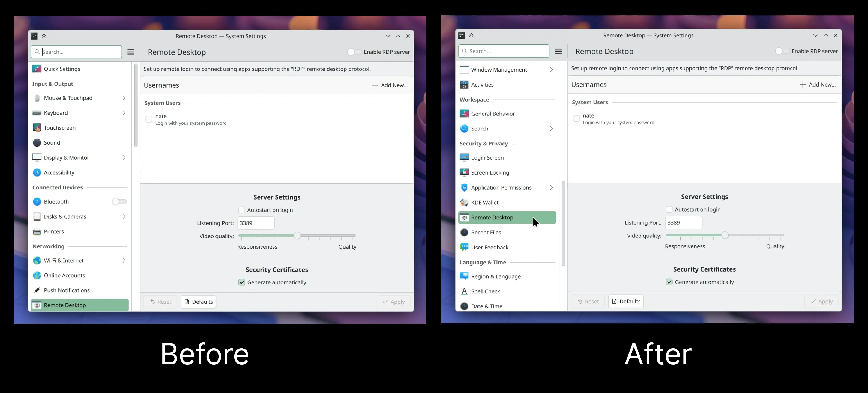The image size is (868, 393).
Task: Open Bluetooth page in the Before sidebar
Action: point(80,202)
